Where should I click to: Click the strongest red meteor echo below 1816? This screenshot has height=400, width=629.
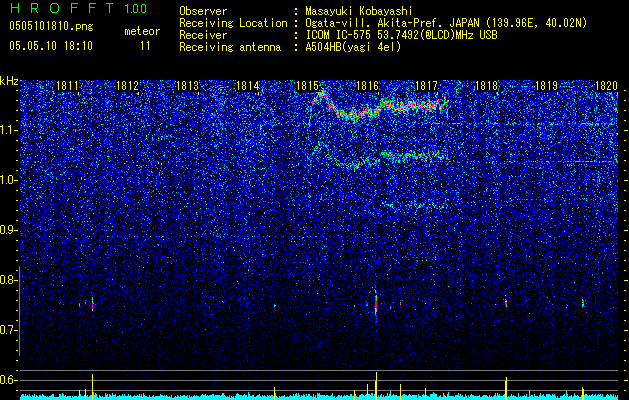click(376, 303)
